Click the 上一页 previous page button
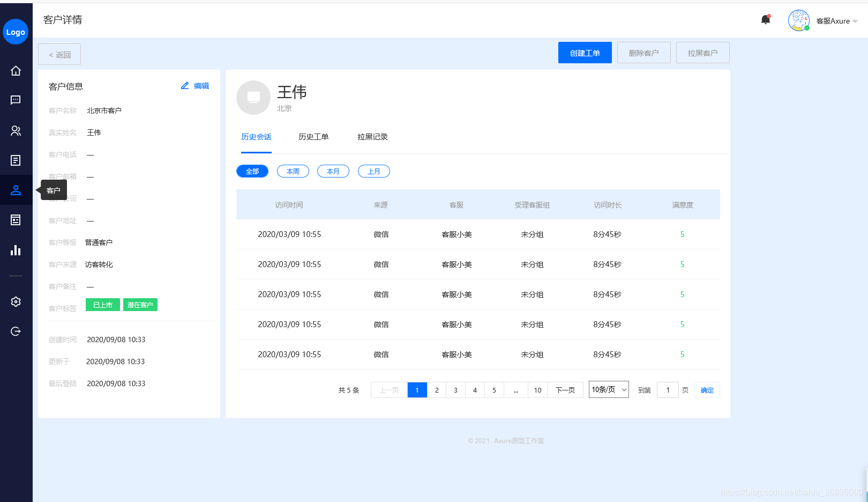This screenshot has width=868, height=502. pos(389,390)
